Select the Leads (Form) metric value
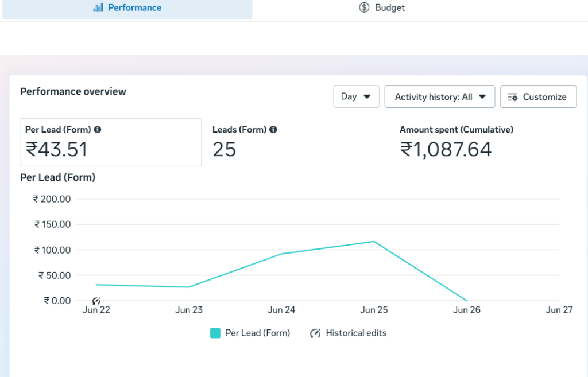Image resolution: width=588 pixels, height=377 pixels. (225, 149)
